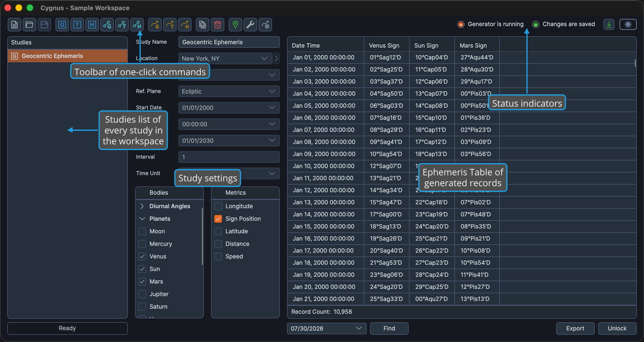Uncheck the Mars body checkbox
Viewport: 644px width, 342px height.
[142, 282]
